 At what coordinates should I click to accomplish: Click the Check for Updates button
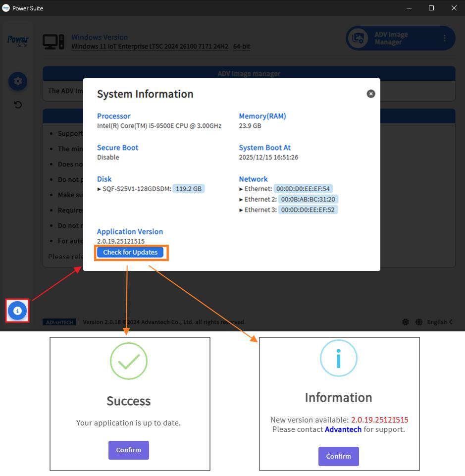coord(130,252)
